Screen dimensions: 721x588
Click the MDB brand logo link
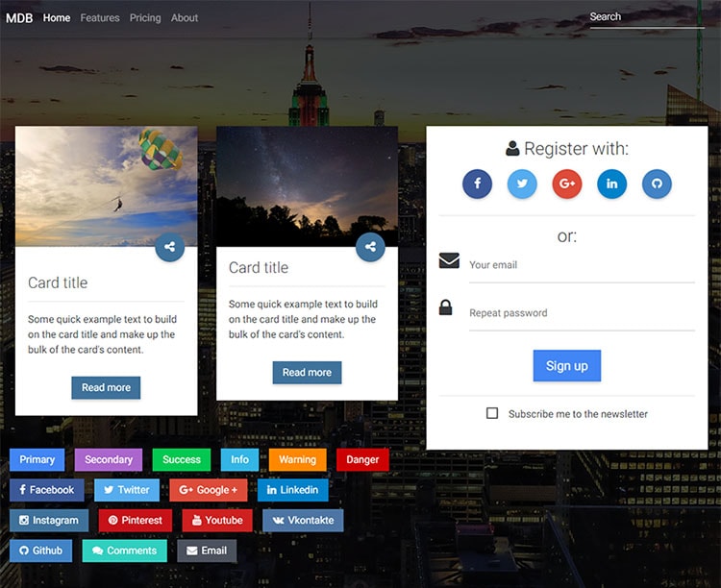(x=19, y=17)
